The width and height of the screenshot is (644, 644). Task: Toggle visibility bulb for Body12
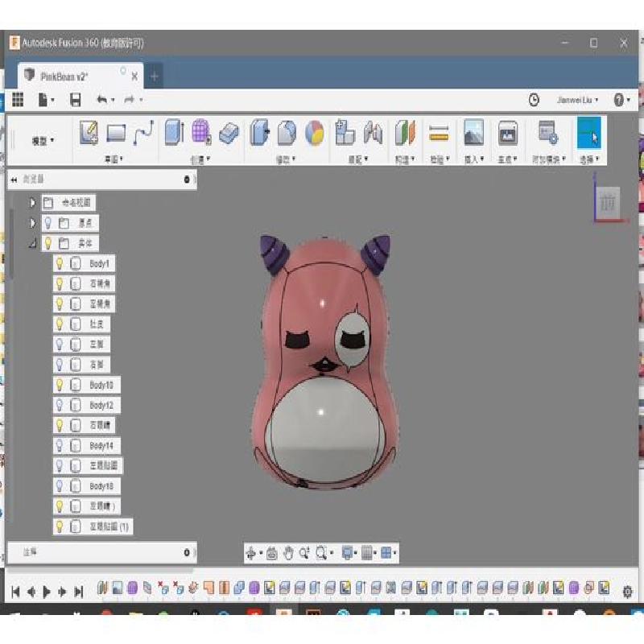(x=60, y=405)
